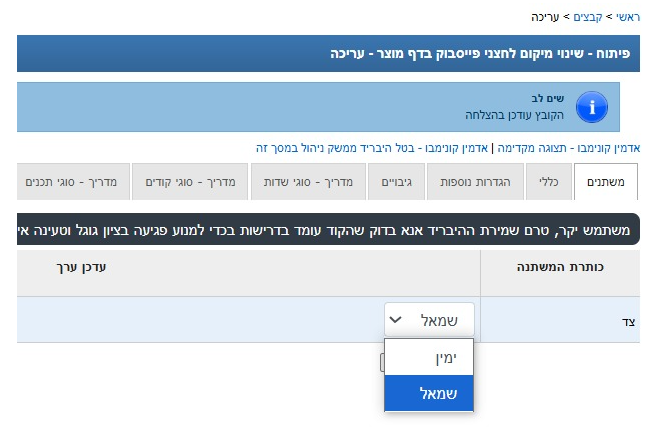Click the עדכן ערך column header
The image size is (645, 434).
coord(81,267)
